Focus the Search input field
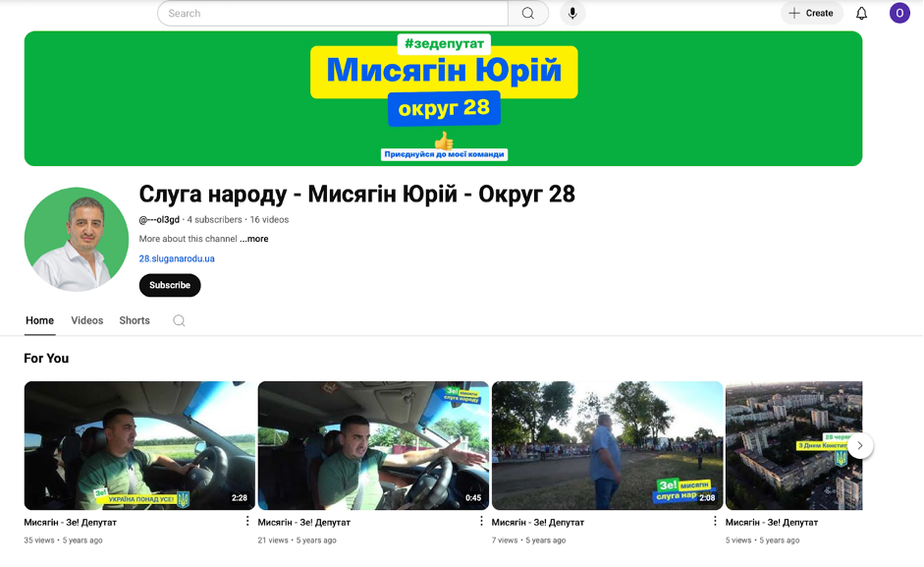 332,14
